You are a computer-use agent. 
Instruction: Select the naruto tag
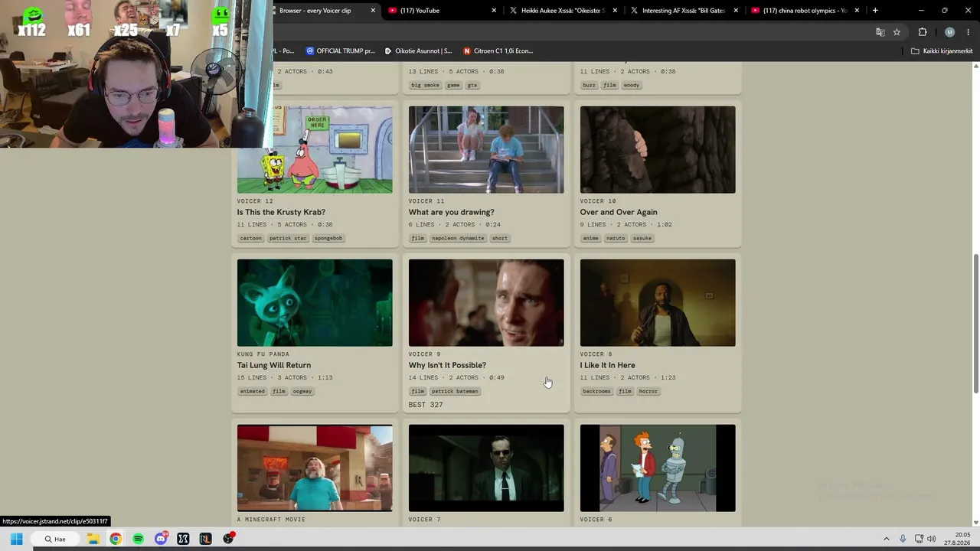[x=616, y=238]
